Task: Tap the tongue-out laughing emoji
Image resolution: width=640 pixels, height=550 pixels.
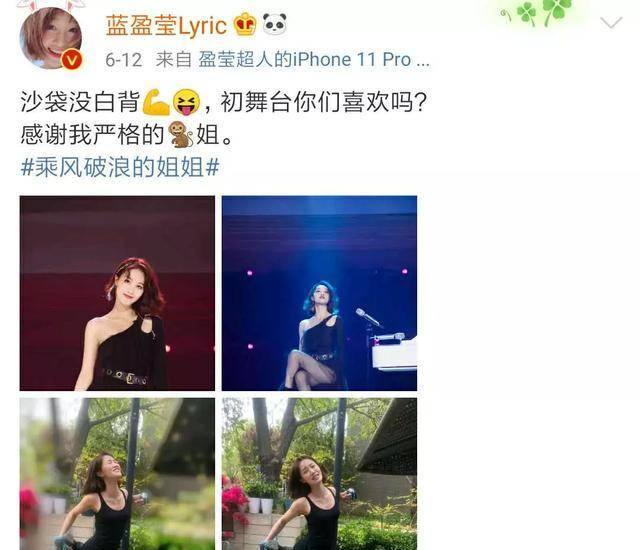Action: (x=186, y=102)
